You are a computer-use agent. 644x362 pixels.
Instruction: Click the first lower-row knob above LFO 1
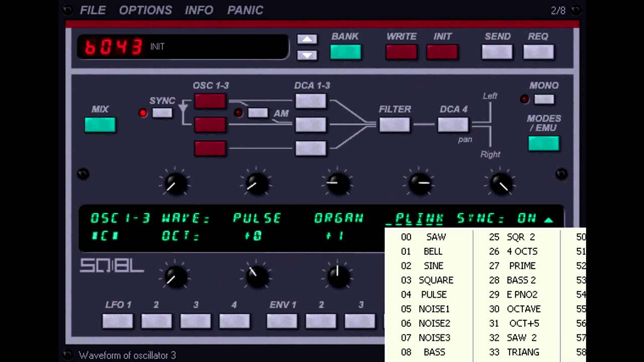coord(175,277)
